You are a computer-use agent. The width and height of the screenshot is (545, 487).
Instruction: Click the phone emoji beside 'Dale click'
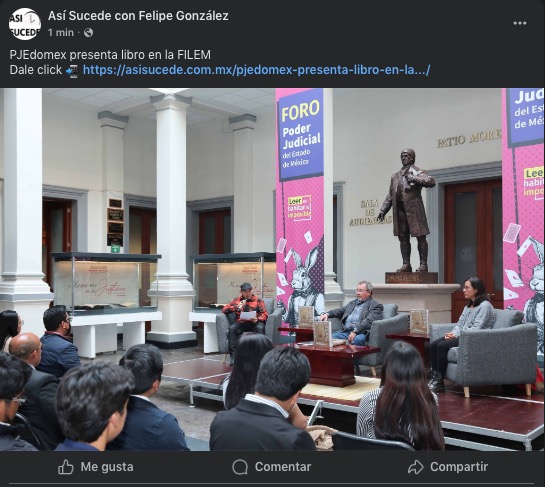click(x=72, y=71)
